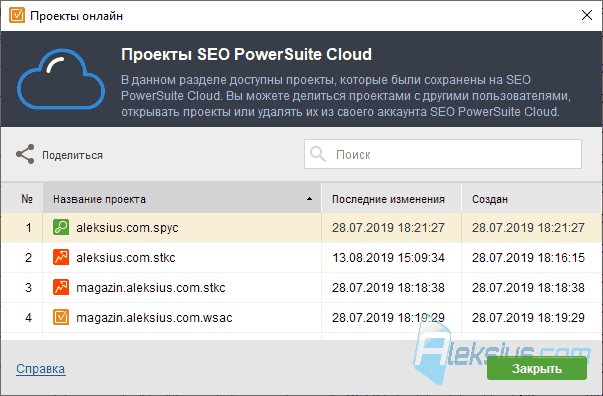603x396 pixels.
Task: Click the share icon next to Поделиться
Action: (x=25, y=154)
